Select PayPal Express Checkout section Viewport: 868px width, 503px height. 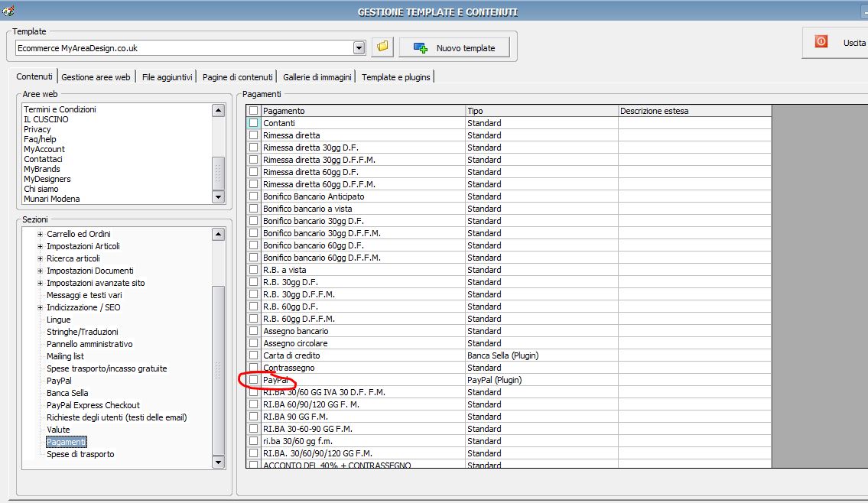[x=93, y=405]
